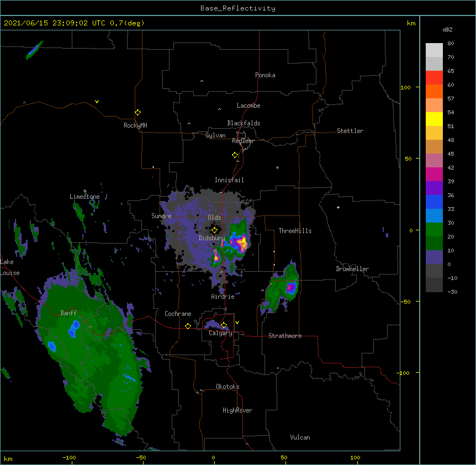Select the light gray swatch between 80 and 70 dBZ
The height and width of the screenshot is (465, 476).
434,50
